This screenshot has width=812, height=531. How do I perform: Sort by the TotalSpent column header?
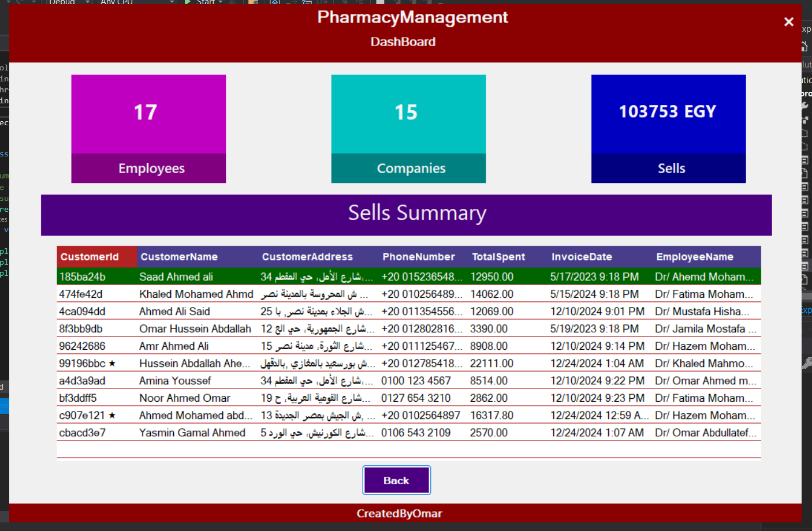(498, 257)
